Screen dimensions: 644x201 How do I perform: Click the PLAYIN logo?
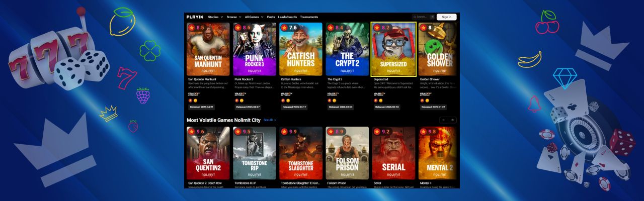pos(195,17)
